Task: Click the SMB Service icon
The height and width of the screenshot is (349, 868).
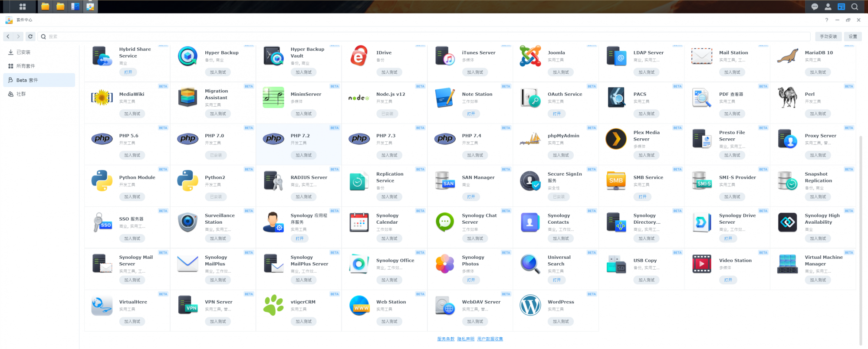Action: (x=616, y=181)
